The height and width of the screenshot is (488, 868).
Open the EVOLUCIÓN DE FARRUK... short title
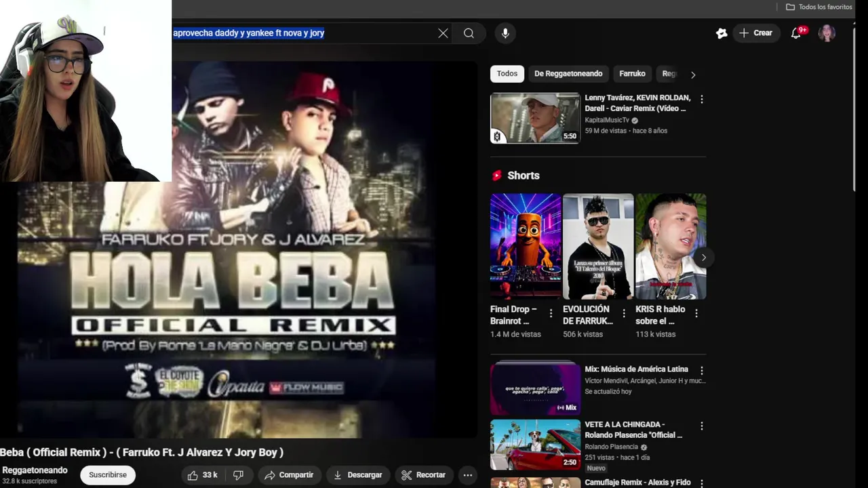click(x=588, y=315)
